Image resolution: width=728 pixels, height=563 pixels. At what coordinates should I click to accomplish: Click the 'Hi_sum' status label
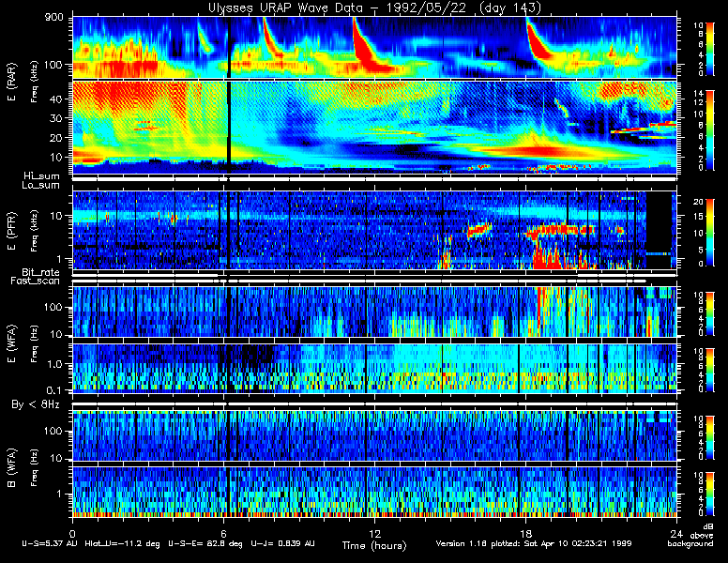pos(42,176)
